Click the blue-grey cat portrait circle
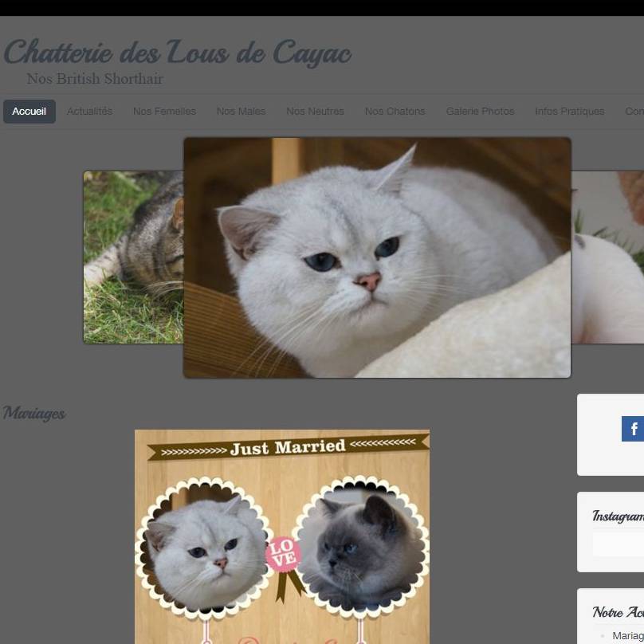 (x=362, y=546)
